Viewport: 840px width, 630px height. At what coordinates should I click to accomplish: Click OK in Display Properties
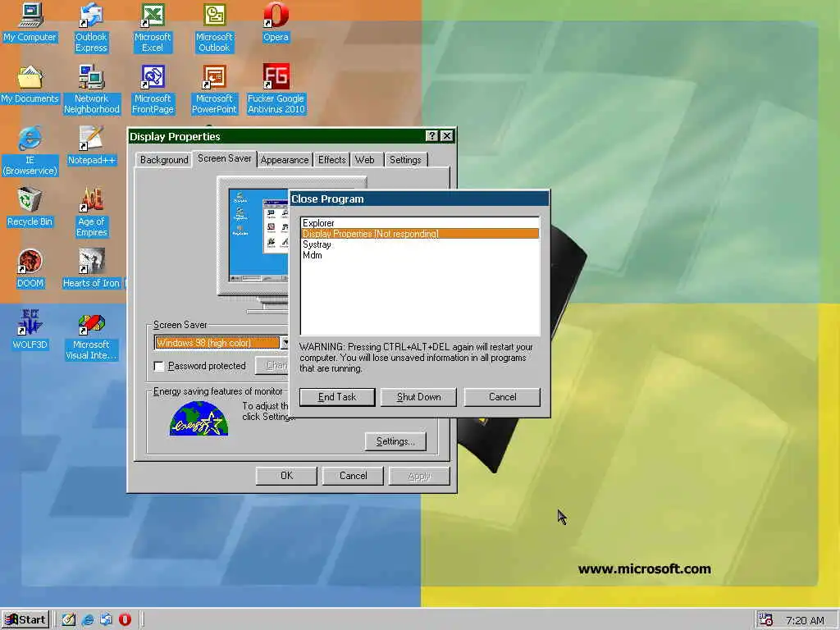point(286,476)
